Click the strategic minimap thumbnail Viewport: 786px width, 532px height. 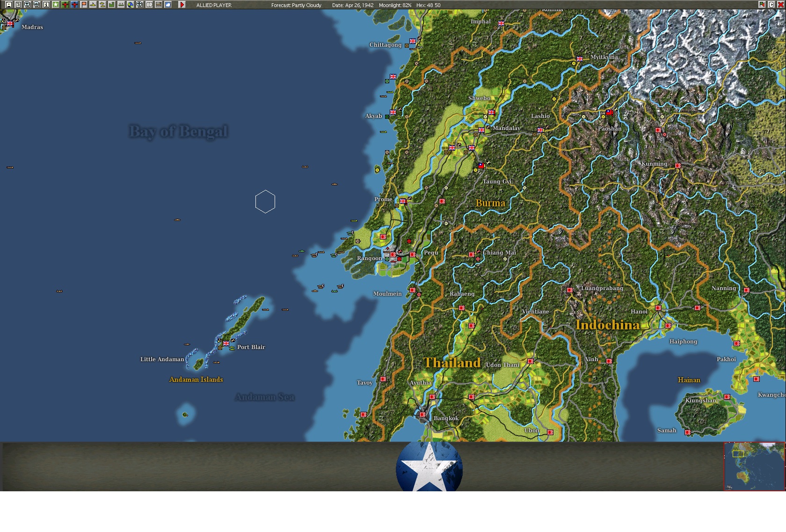tap(754, 466)
